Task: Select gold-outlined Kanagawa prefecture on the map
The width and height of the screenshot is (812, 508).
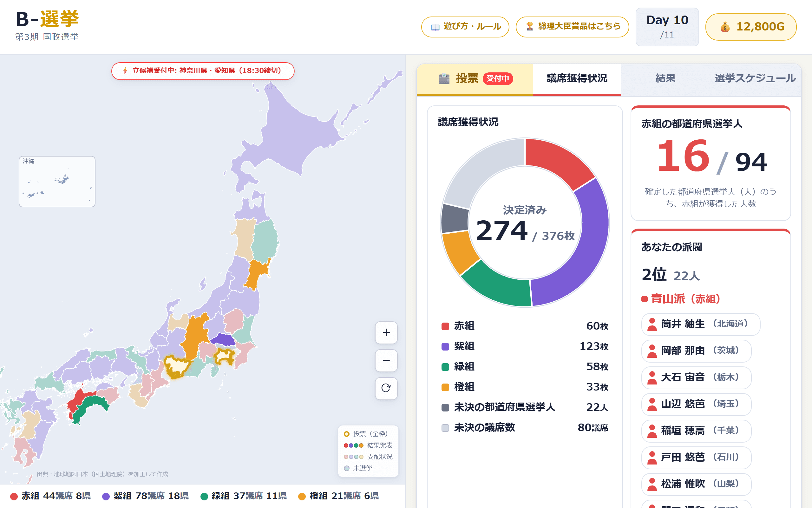Action: (x=224, y=356)
